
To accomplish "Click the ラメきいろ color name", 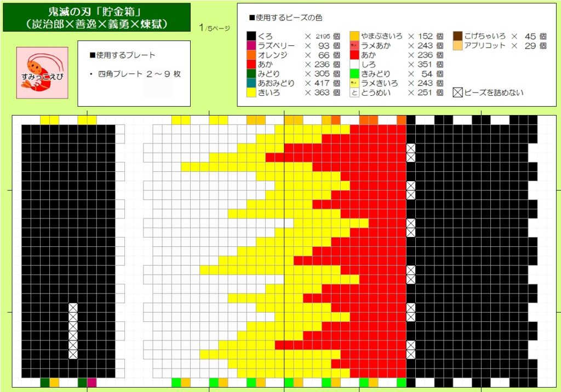I will [x=379, y=83].
